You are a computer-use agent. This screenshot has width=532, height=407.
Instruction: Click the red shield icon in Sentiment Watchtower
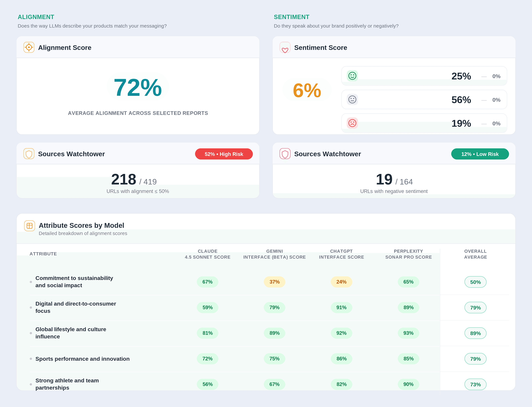[285, 154]
